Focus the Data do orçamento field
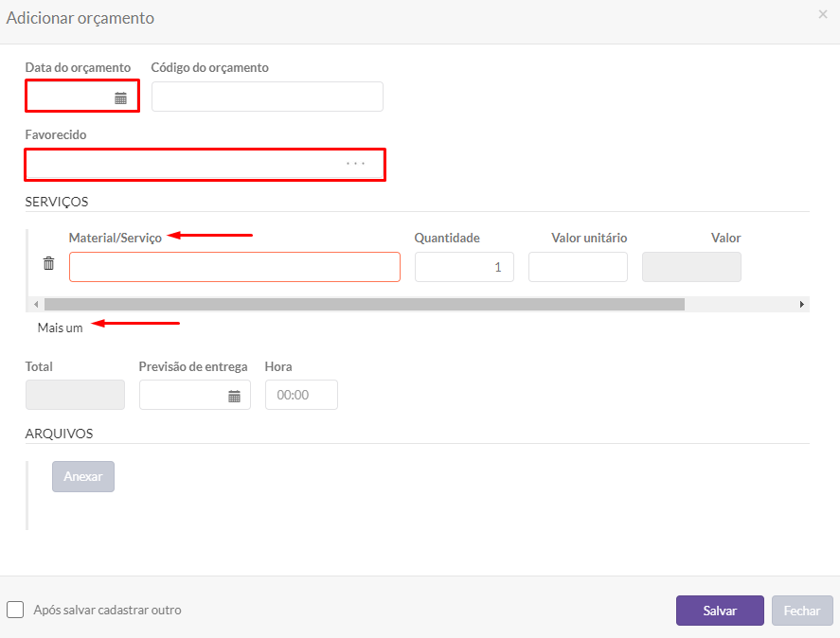This screenshot has width=840, height=638. click(82, 96)
